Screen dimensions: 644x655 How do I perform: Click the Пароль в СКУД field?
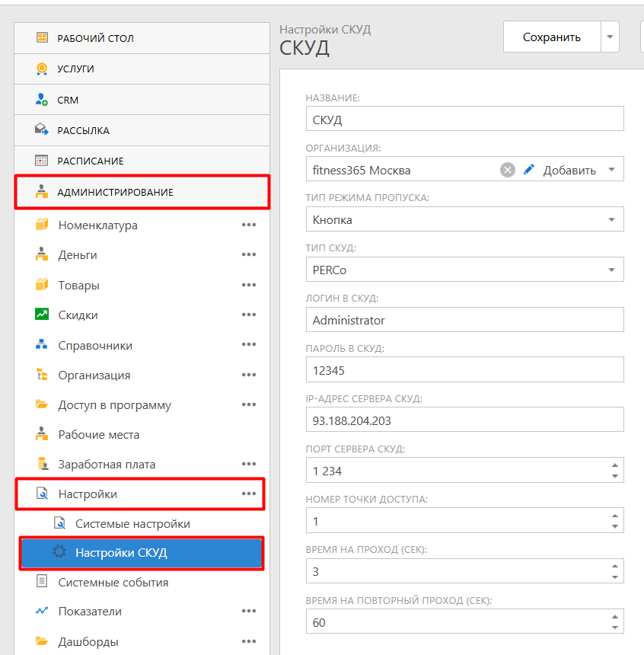click(465, 369)
